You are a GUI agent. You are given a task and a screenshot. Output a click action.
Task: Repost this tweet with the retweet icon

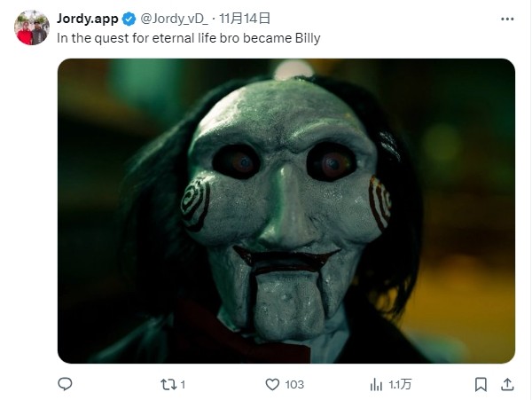point(168,384)
